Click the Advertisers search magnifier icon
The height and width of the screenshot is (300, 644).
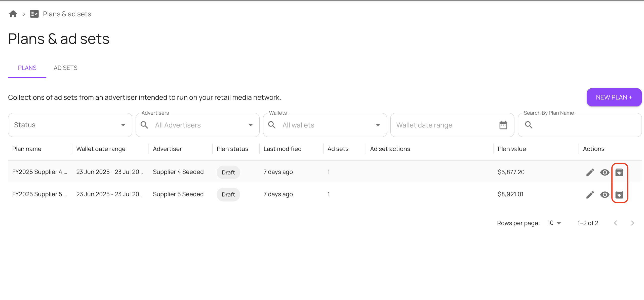[144, 125]
